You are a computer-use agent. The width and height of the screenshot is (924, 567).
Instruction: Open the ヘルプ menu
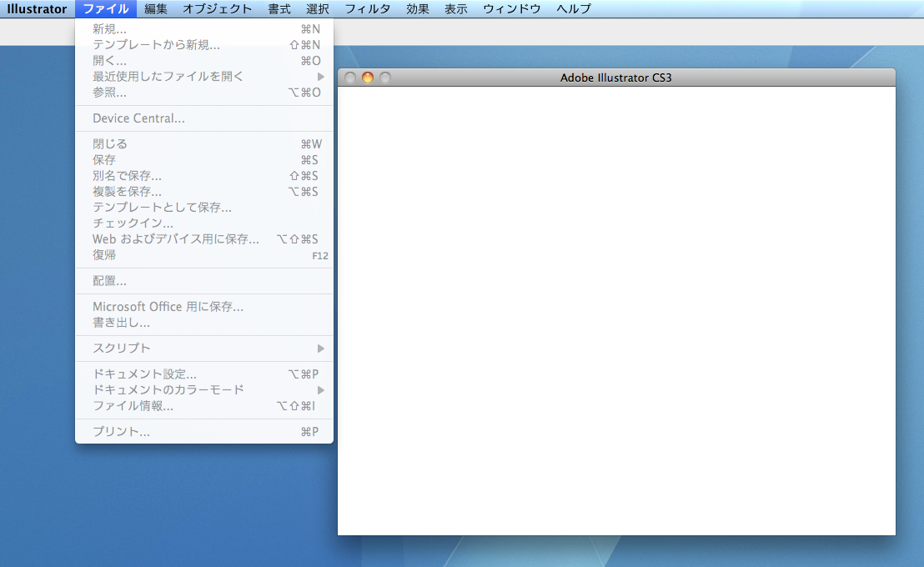click(574, 9)
